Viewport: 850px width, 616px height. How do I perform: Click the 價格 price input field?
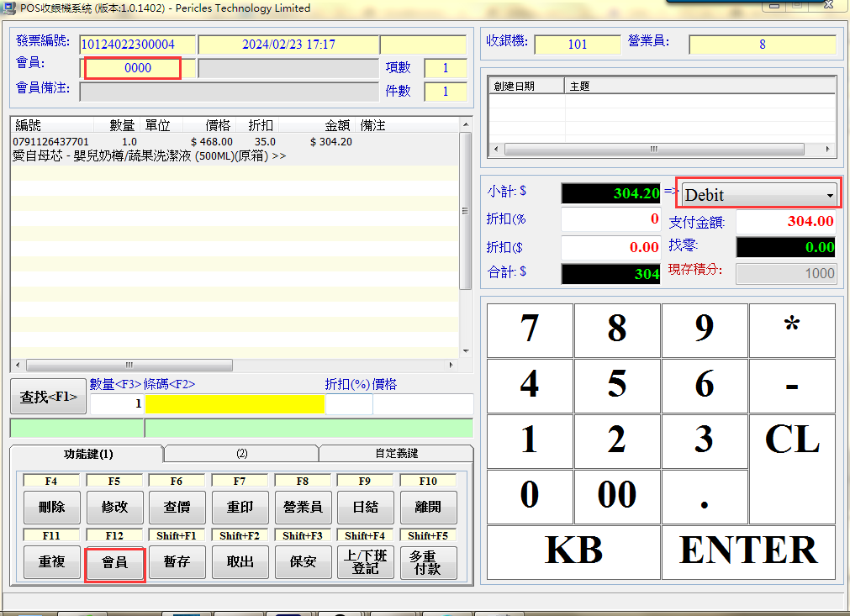click(x=423, y=404)
